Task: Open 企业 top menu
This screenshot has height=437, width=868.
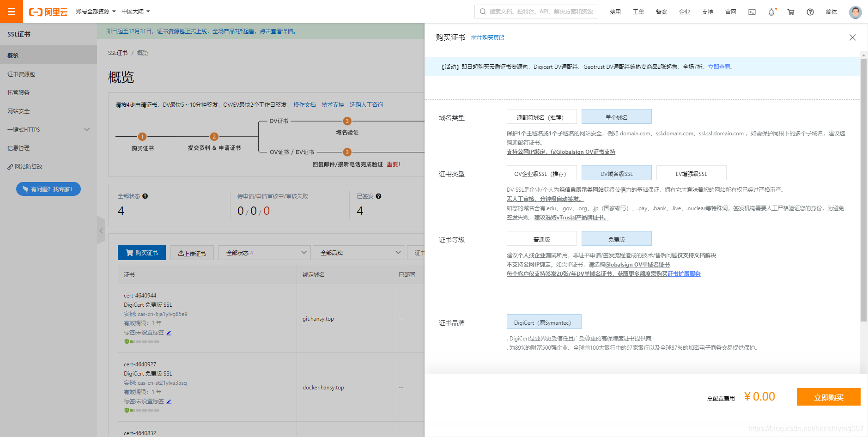Action: point(684,12)
